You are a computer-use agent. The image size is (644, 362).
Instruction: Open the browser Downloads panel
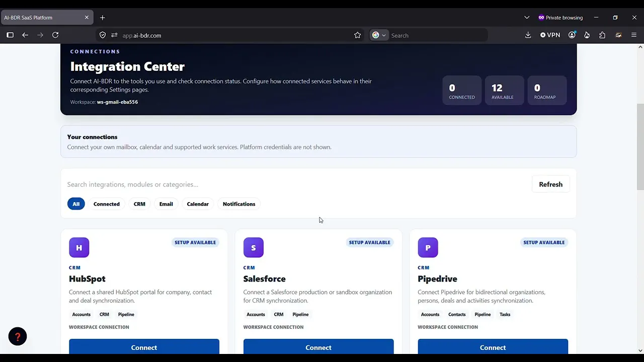coord(528,35)
